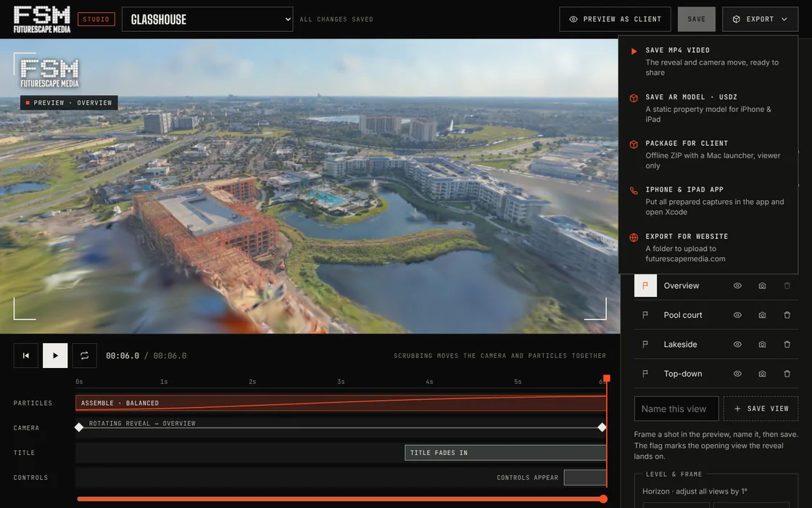The height and width of the screenshot is (508, 812).
Task: Click camera icon for Overview view
Action: (x=762, y=286)
